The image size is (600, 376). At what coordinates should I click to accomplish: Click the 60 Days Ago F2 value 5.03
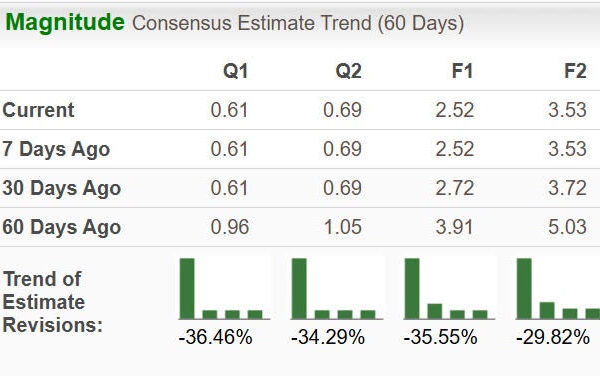pyautogui.click(x=567, y=227)
